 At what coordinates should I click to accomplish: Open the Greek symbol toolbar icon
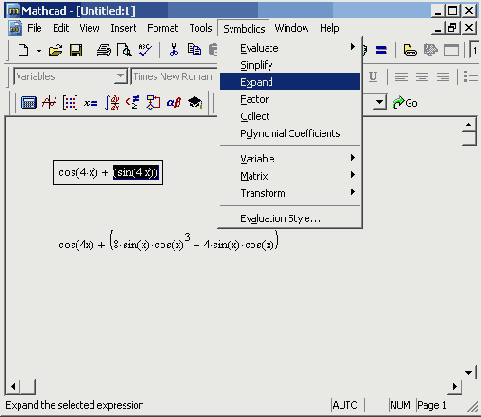pyautogui.click(x=174, y=103)
